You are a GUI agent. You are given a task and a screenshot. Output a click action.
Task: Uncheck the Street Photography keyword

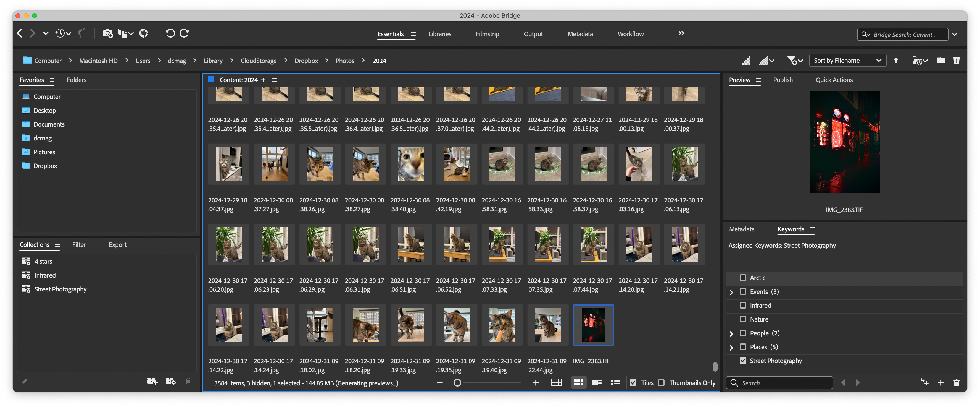743,361
